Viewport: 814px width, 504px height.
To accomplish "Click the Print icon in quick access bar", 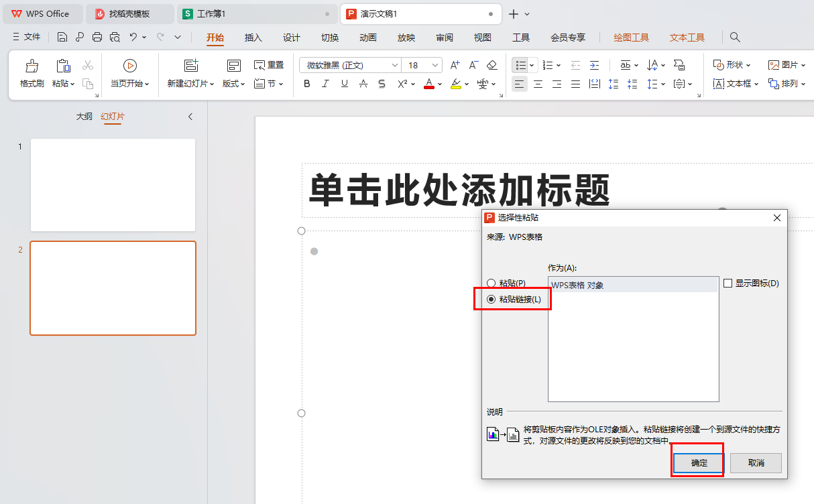I will (x=97, y=38).
